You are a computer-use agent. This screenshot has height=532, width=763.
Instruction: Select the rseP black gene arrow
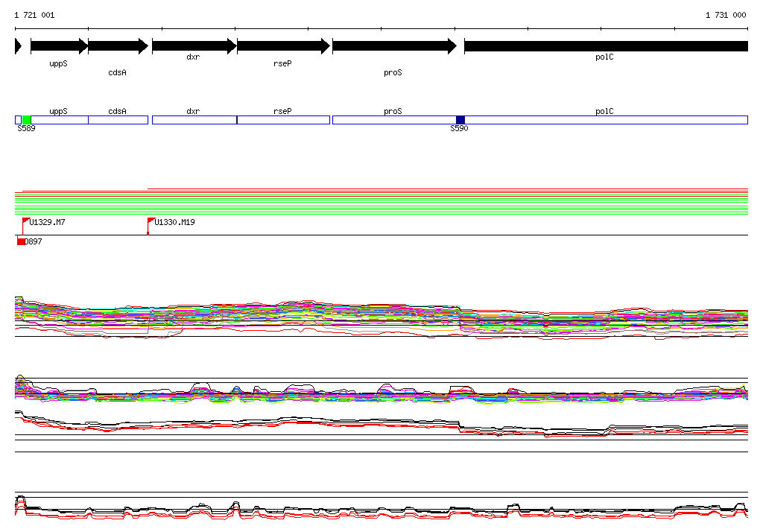283,46
